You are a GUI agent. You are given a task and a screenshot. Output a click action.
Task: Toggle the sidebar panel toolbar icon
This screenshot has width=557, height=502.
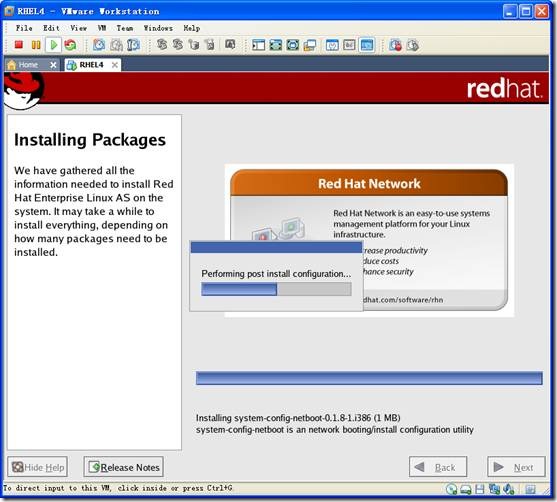coord(258,45)
